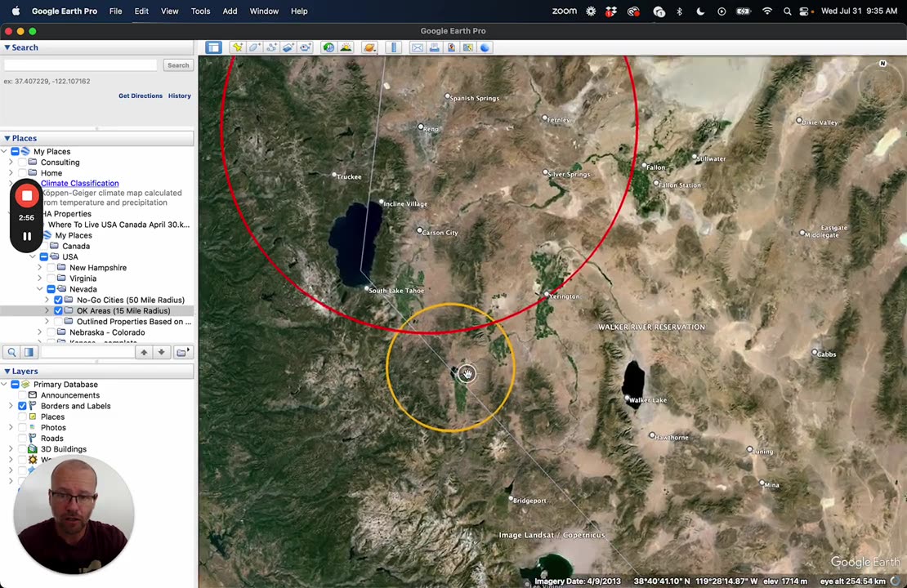Collapse the Places panel header

click(7, 138)
